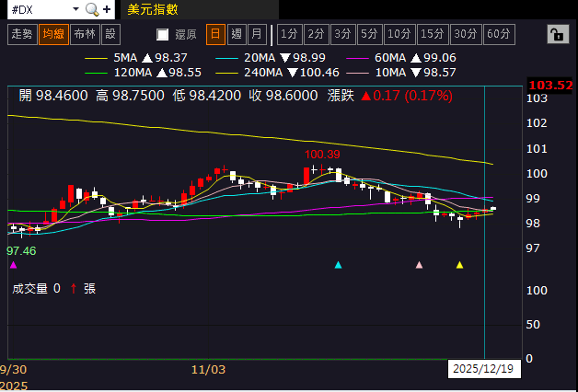Screen dimensions: 578x392
Task: Click the cyan 20MA legend swatch
Action: pyautogui.click(x=226, y=58)
